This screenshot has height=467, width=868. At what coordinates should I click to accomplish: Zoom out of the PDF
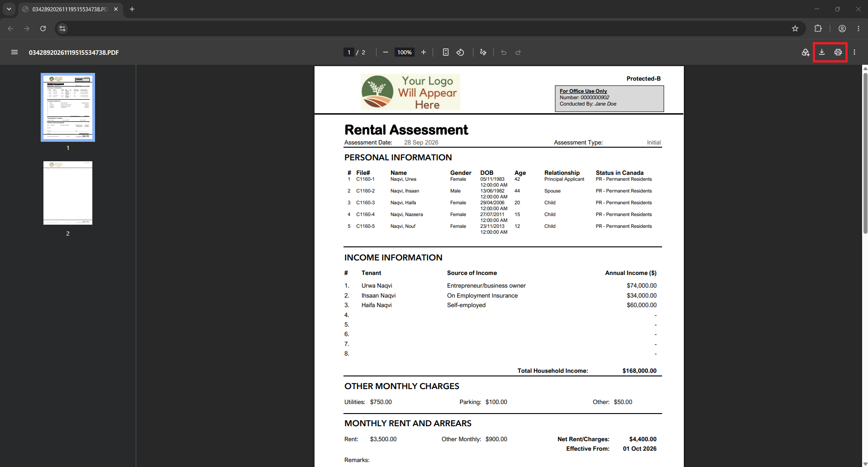click(x=386, y=52)
